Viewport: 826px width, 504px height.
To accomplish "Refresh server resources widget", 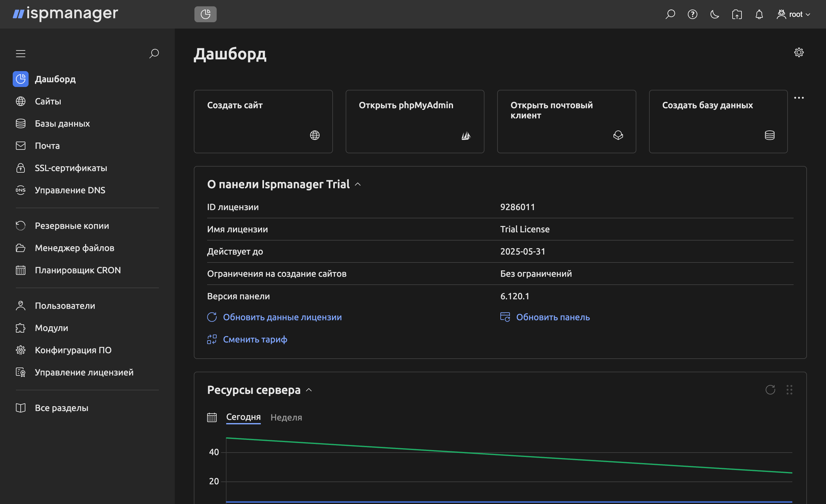I will (x=770, y=390).
